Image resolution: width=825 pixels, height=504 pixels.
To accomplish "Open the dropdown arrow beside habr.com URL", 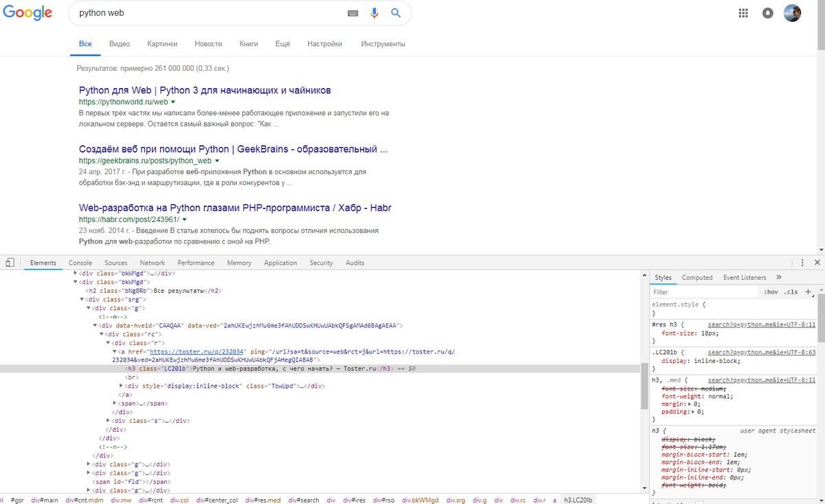I will click(x=185, y=219).
